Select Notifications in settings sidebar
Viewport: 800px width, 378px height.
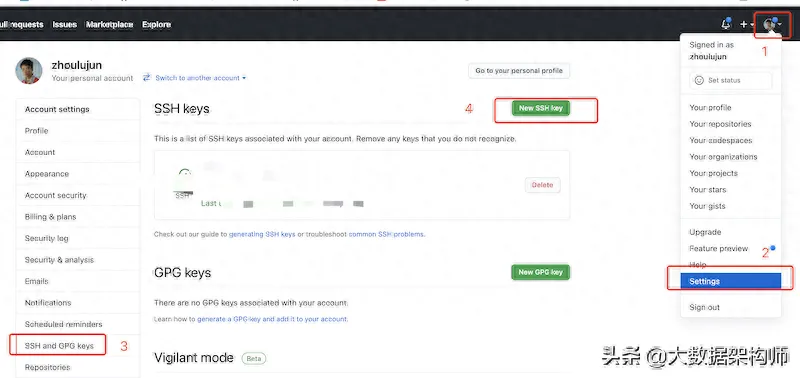pos(78,303)
